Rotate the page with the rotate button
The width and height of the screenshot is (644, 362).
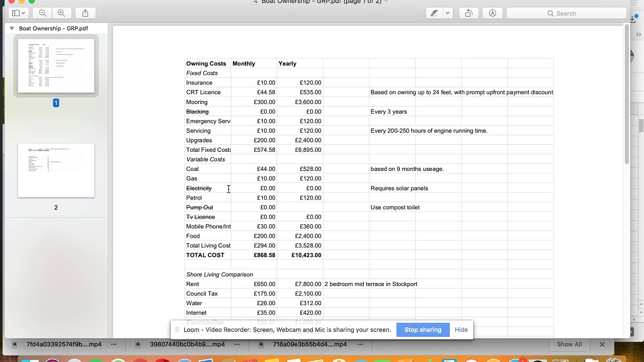[468, 13]
